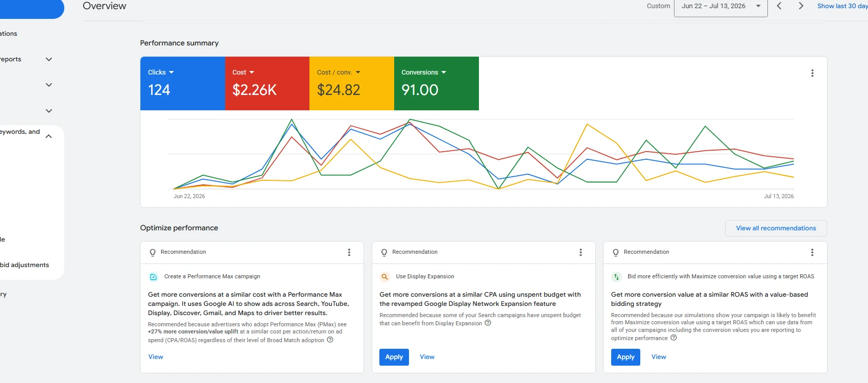The image size is (868, 383).
Task: Click 'Use Display Expansion' title text
Action: [x=425, y=276]
